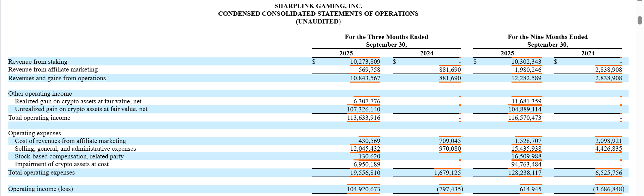Click 'Selling, general, and administrative expenses'
This screenshot has height=196, width=644.
pos(75,149)
